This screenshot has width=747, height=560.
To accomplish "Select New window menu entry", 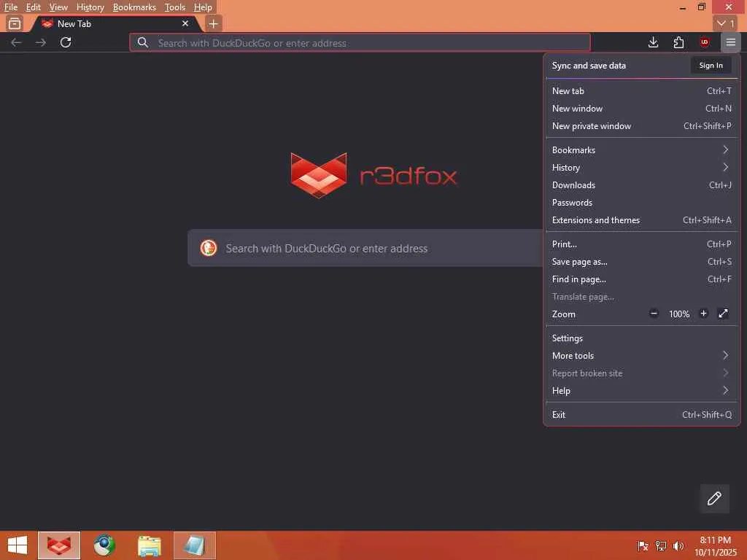I will coord(641,109).
